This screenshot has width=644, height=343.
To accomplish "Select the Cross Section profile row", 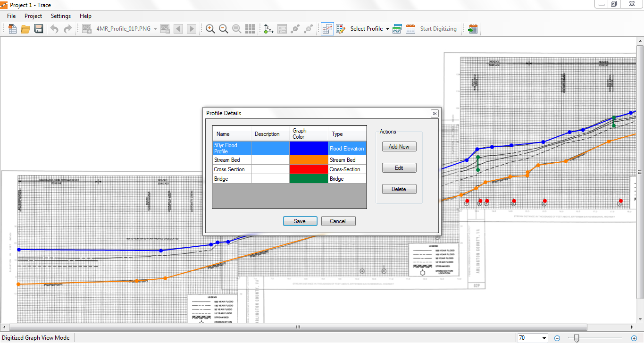I will point(229,169).
